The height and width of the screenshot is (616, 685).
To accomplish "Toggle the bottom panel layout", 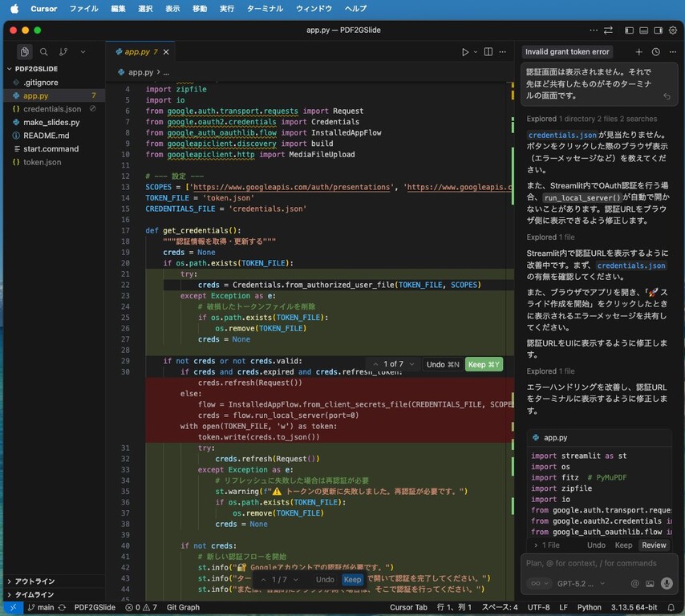I will point(642,30).
